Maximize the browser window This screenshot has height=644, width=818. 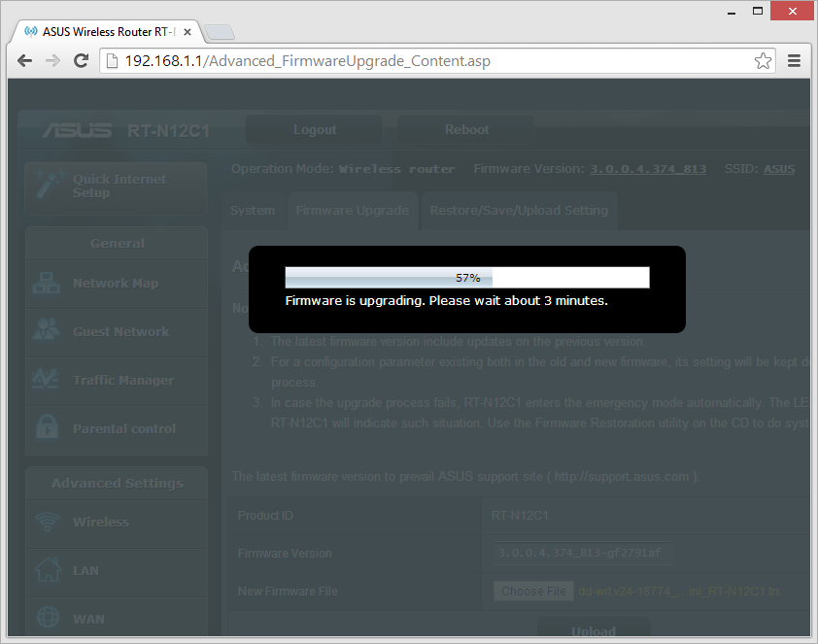758,11
